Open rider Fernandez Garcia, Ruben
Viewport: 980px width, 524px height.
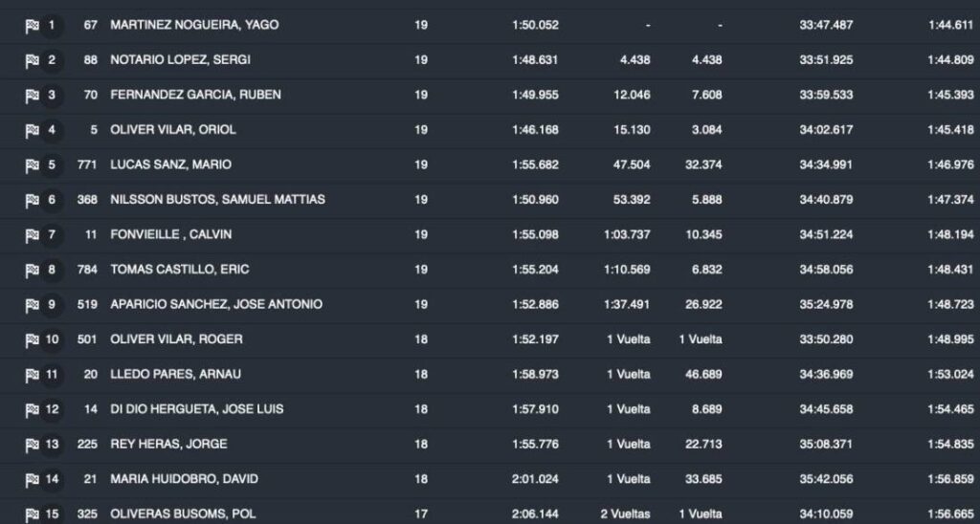point(195,95)
